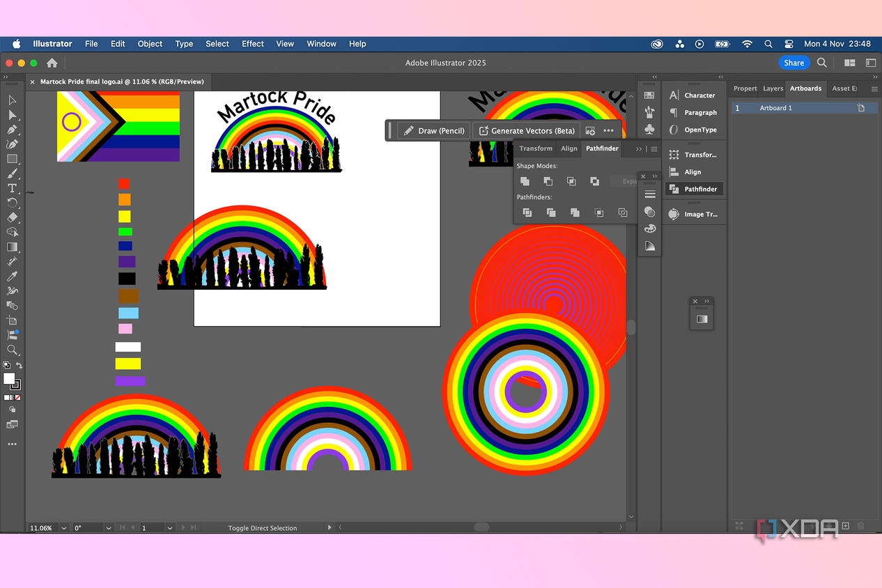Viewport: 882px width, 588px height.
Task: Open the Paragraph panel
Action: pos(693,112)
